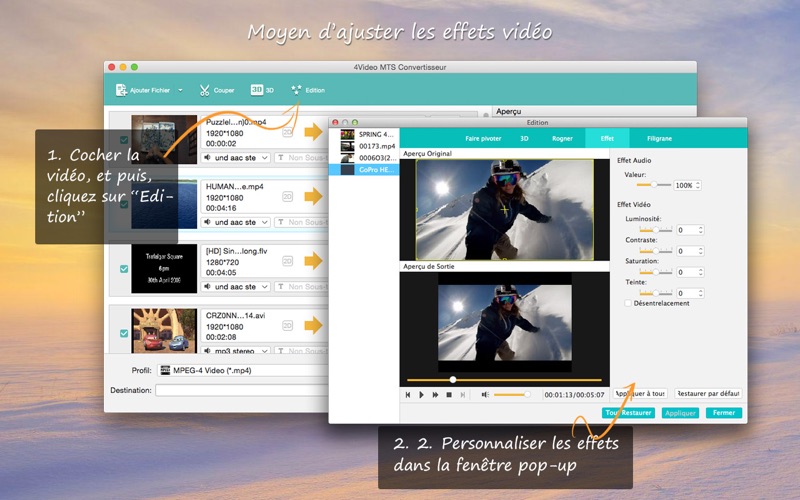The image size is (800, 500).
Task: Click the 2D badge on the flv row
Action: click(288, 261)
